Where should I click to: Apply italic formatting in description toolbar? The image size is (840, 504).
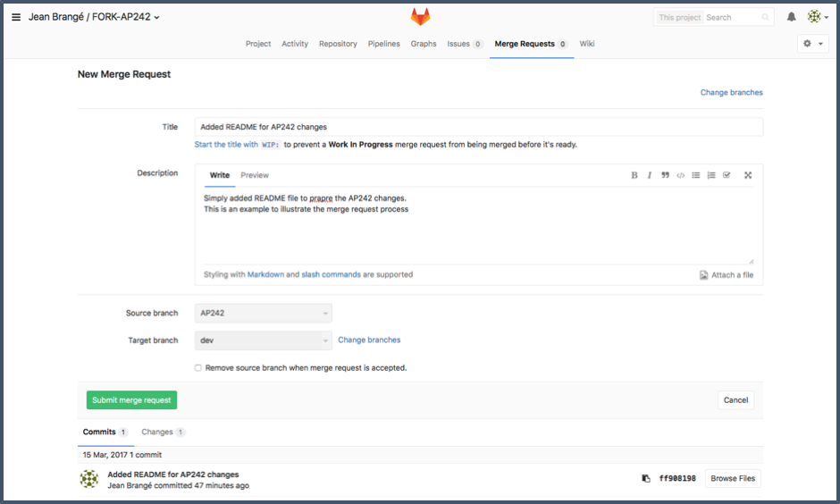[x=650, y=175]
